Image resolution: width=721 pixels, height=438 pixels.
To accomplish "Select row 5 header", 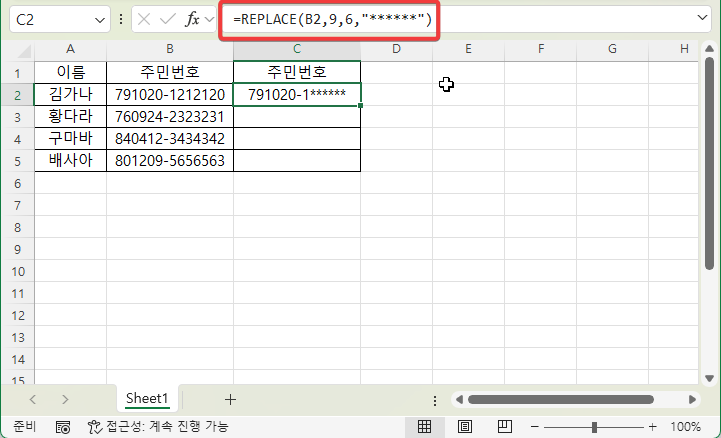I will tap(17, 161).
